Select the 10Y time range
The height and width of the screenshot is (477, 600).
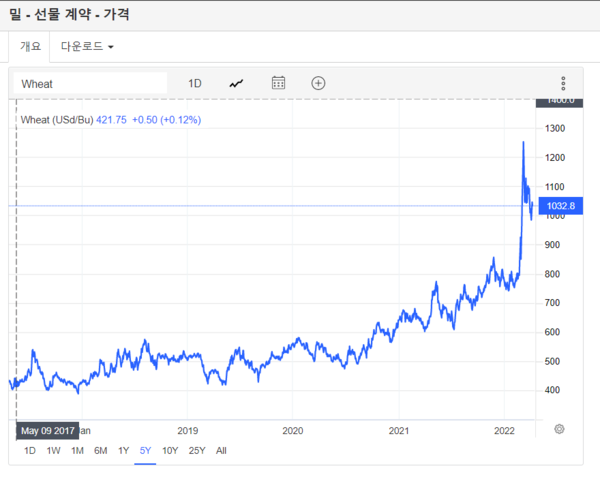[x=170, y=450]
